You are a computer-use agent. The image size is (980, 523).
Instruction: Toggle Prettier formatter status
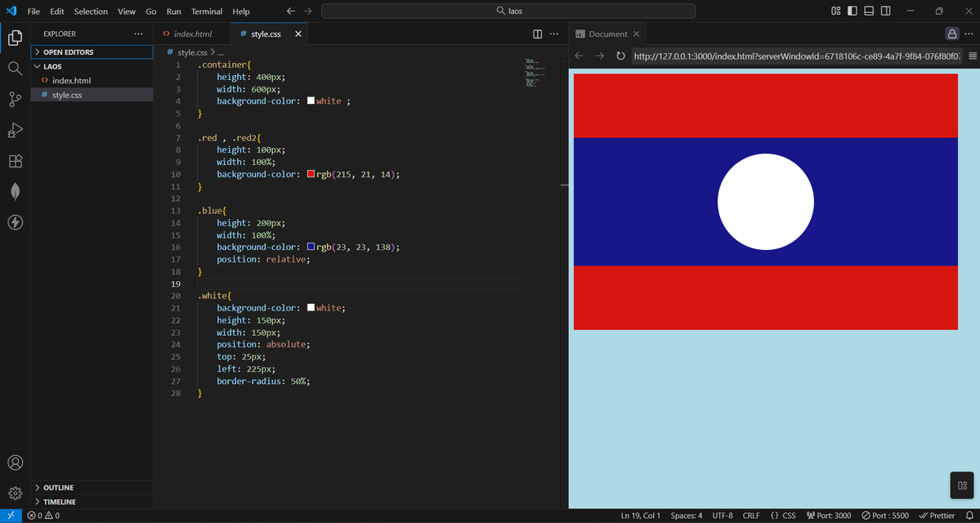pos(937,516)
